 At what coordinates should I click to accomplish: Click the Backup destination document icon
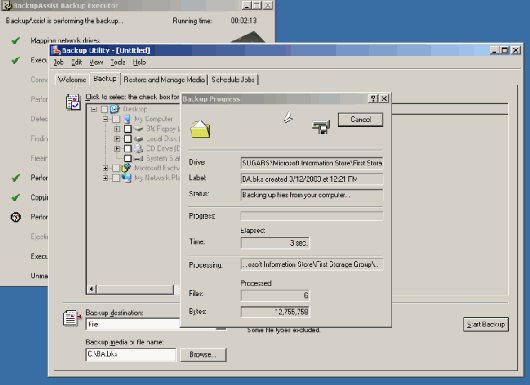tap(72, 318)
